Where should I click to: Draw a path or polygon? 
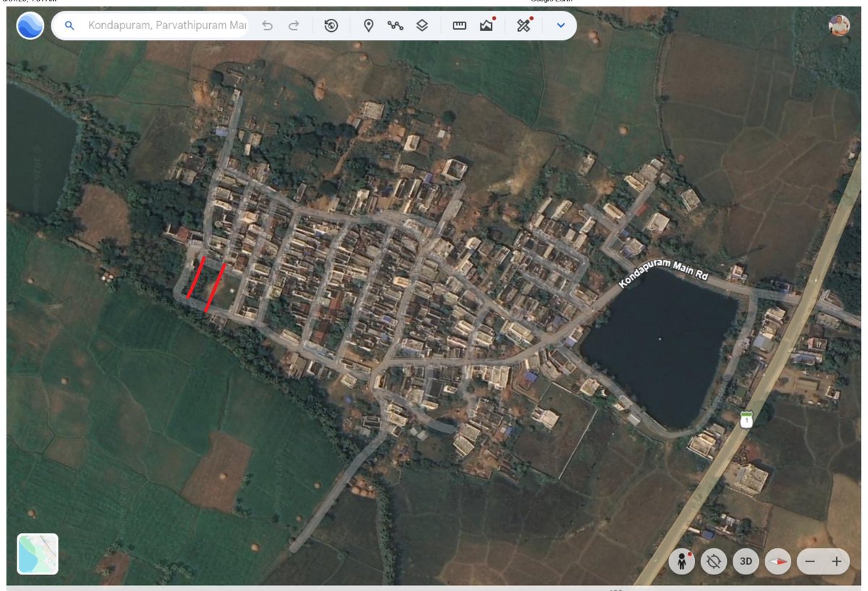[x=395, y=25]
